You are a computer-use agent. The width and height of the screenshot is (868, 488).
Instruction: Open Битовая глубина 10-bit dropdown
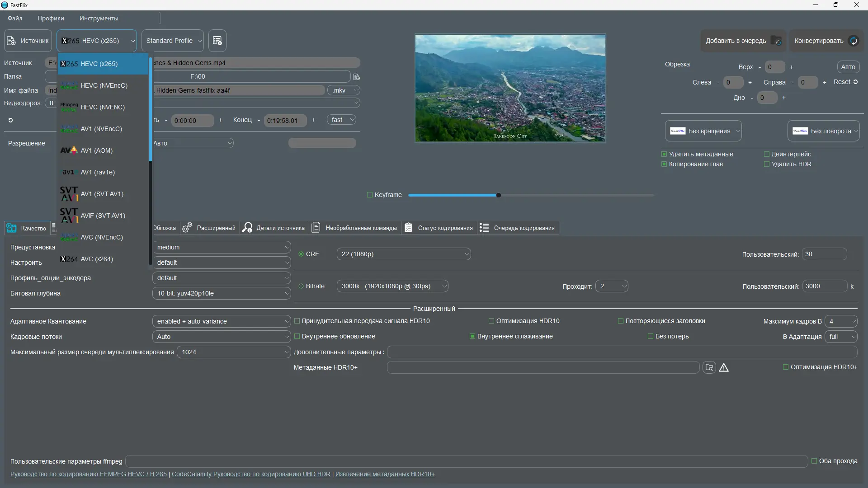[x=222, y=293]
